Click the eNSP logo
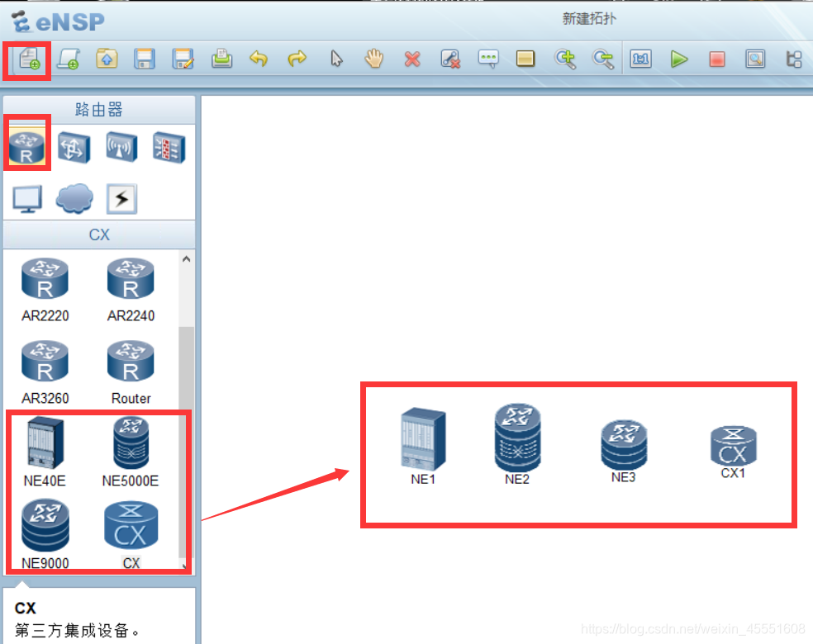This screenshot has height=644, width=813. point(58,21)
